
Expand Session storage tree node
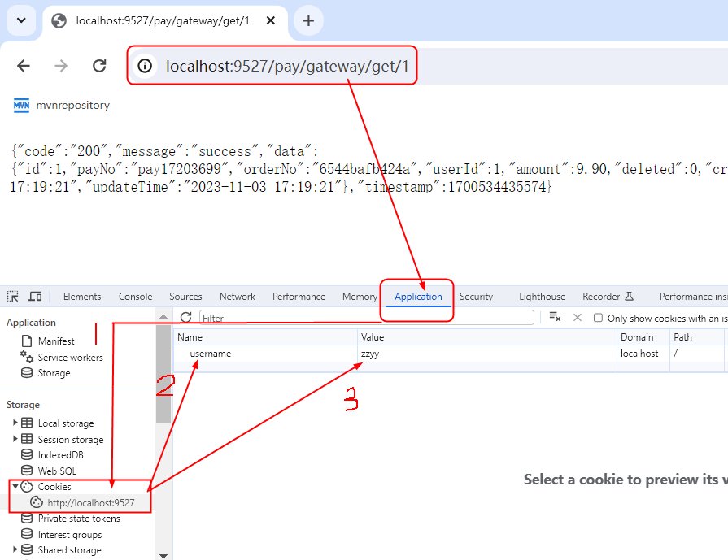coord(15,439)
